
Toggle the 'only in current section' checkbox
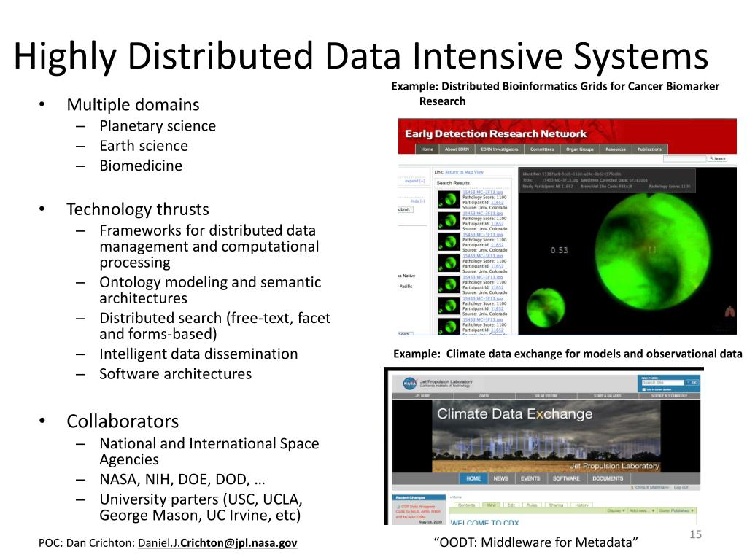click(644, 389)
